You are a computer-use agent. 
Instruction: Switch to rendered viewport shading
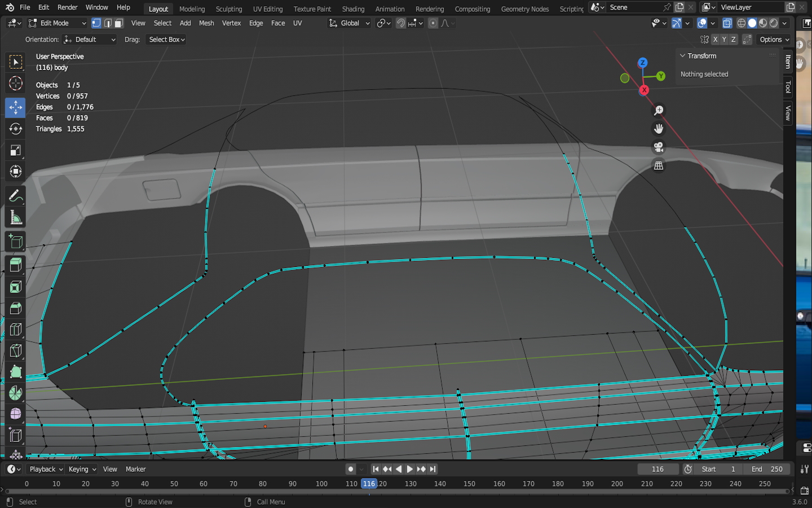[774, 23]
